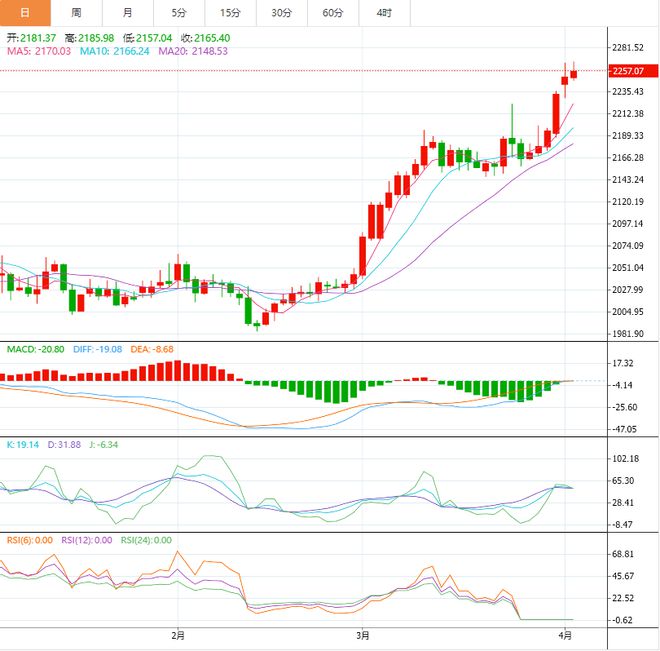Choose the 30分 timeframe tab
The image size is (660, 651).
[282, 13]
